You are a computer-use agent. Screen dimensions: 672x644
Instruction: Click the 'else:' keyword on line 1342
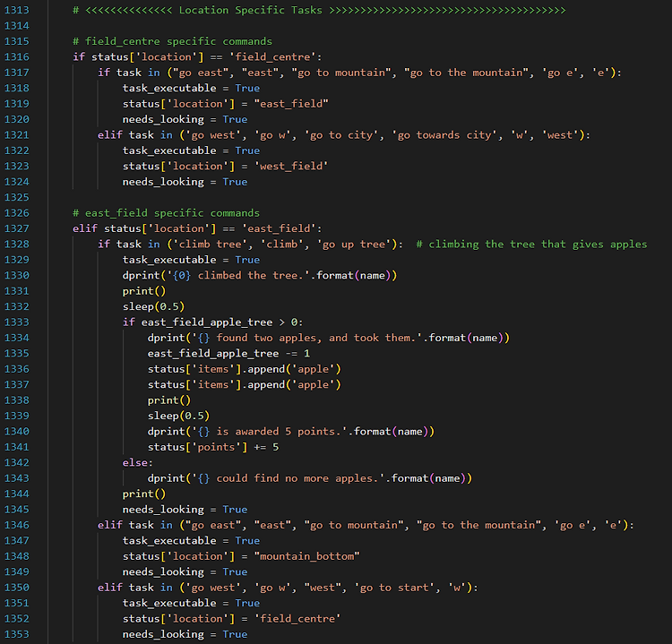click(x=138, y=462)
